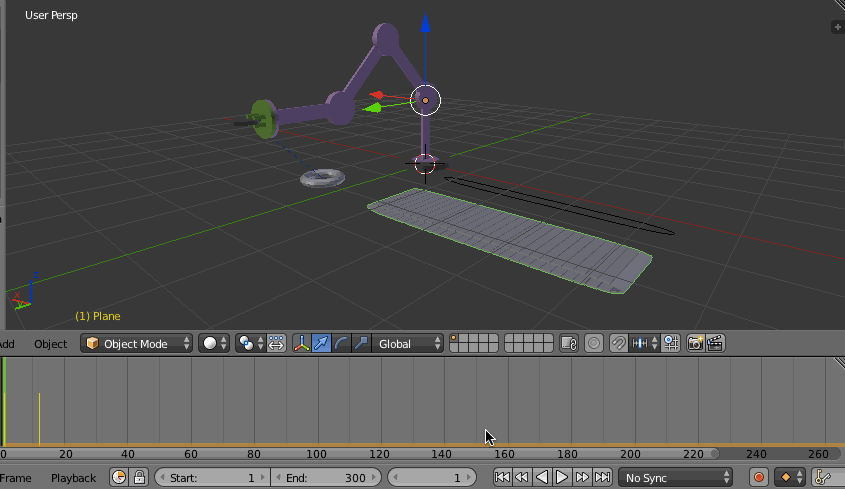Screen dimensions: 845x489
Task: Render OpenGL animation clapperboard icon
Action: (715, 343)
